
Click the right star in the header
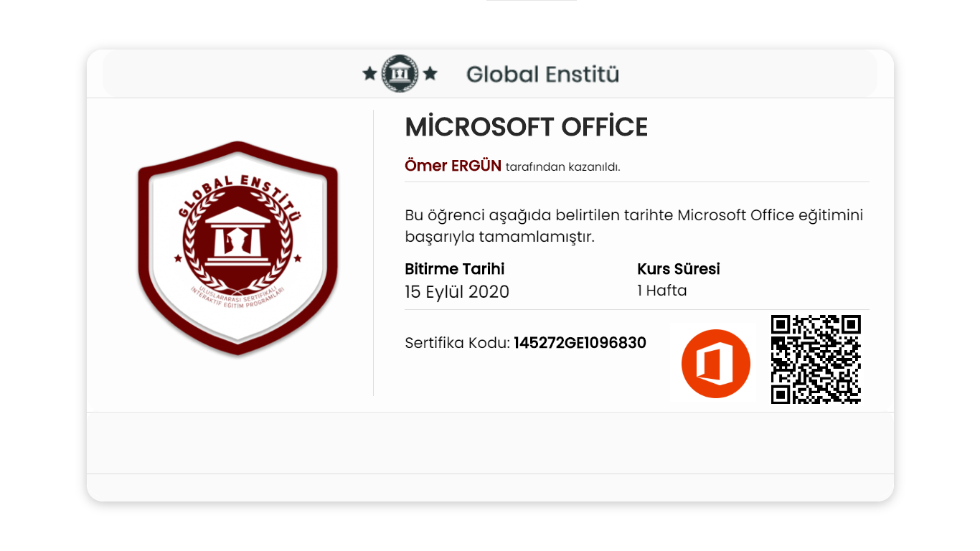click(x=430, y=74)
